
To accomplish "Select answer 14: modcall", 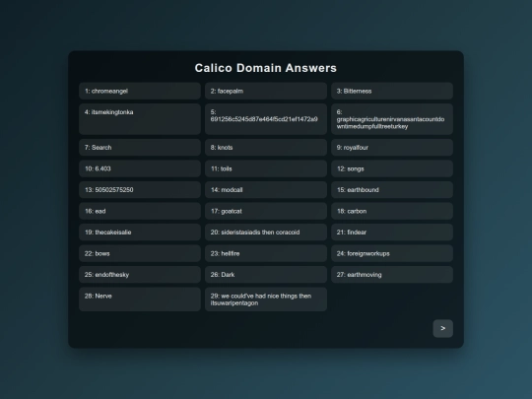I will [266, 190].
